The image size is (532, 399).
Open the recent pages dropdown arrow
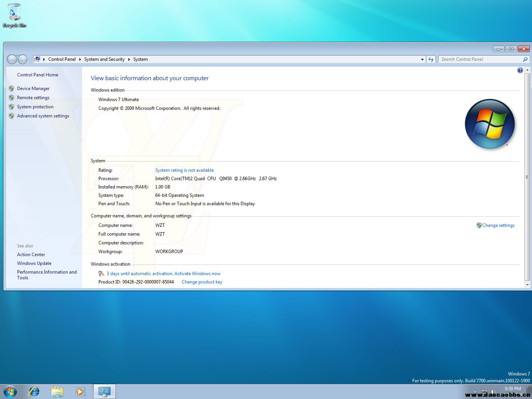click(x=30, y=59)
